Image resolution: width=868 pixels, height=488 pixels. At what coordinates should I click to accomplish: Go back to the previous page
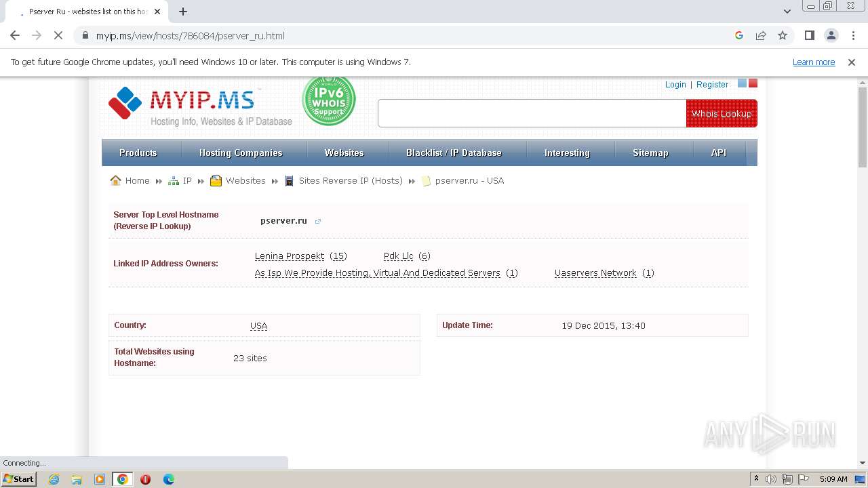point(15,35)
